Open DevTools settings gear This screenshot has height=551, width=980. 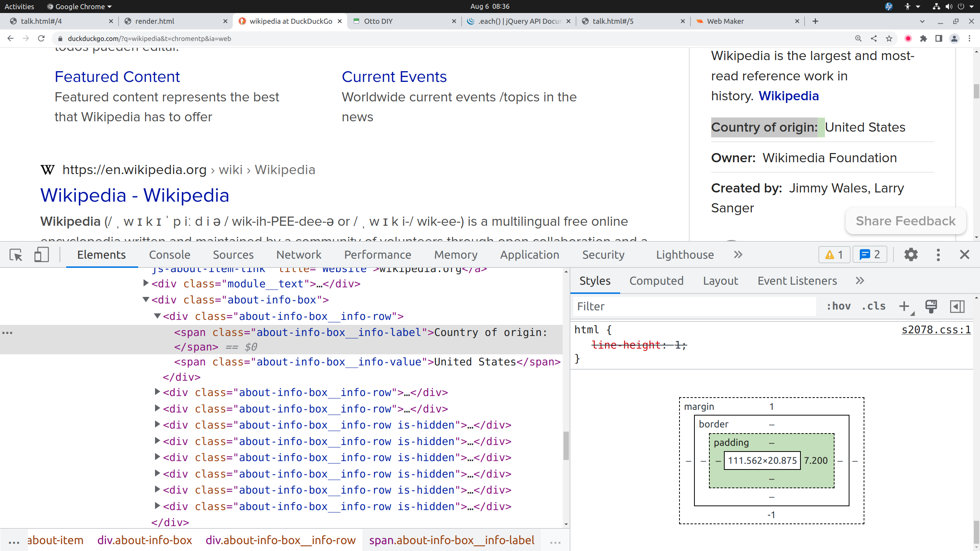911,255
